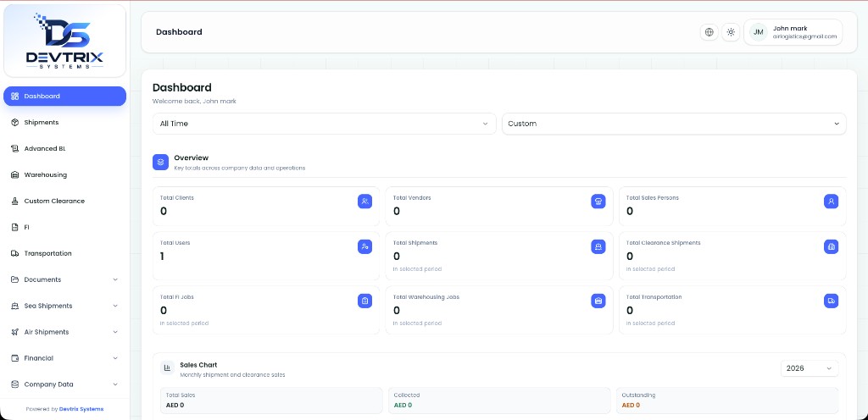Select Dashboard in the sidebar
This screenshot has width=868, height=420.
(64, 97)
